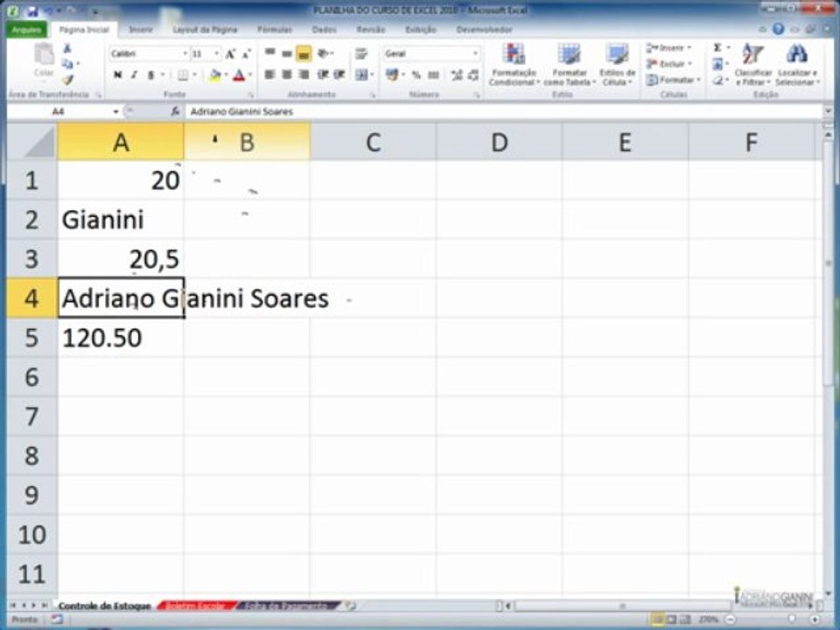Toggle highlighted bottom align button

click(304, 53)
